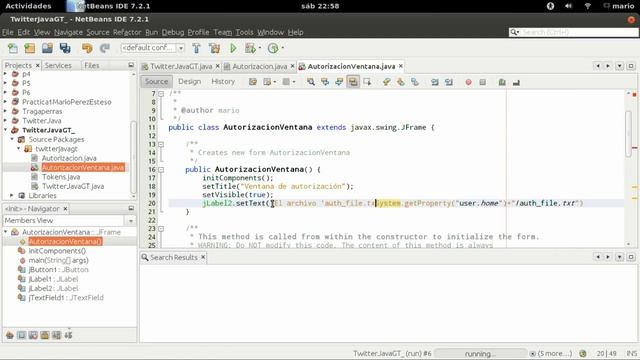Screen dimensions: 640x360
Task: Click the volume icon in the top bar
Action: [x=569, y=6]
